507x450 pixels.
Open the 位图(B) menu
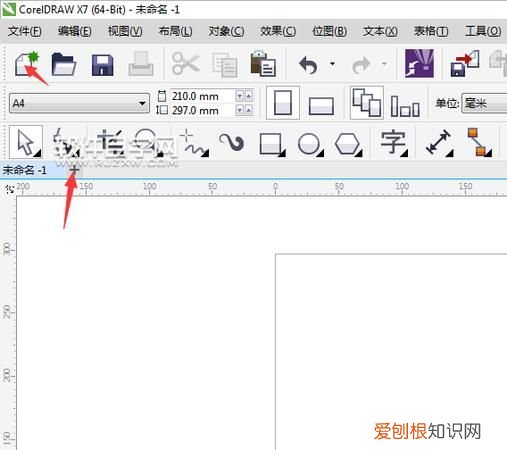click(x=329, y=31)
